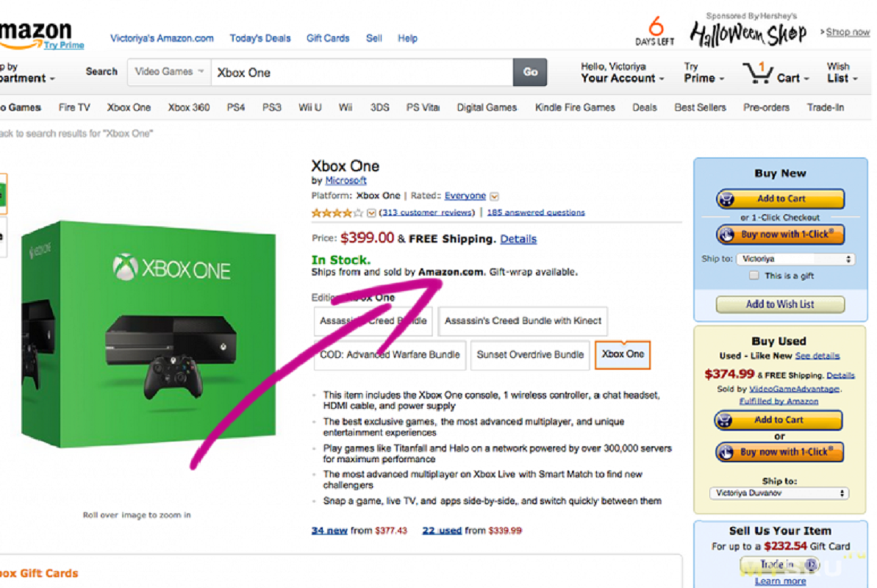
Task: Open the Everyone rating dropdown arrow
Action: point(494,196)
